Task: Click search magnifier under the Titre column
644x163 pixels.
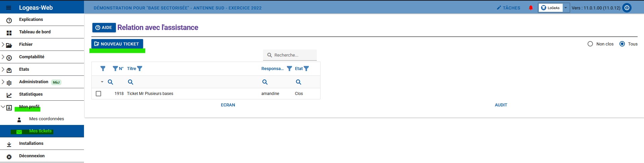Action: [x=131, y=82]
